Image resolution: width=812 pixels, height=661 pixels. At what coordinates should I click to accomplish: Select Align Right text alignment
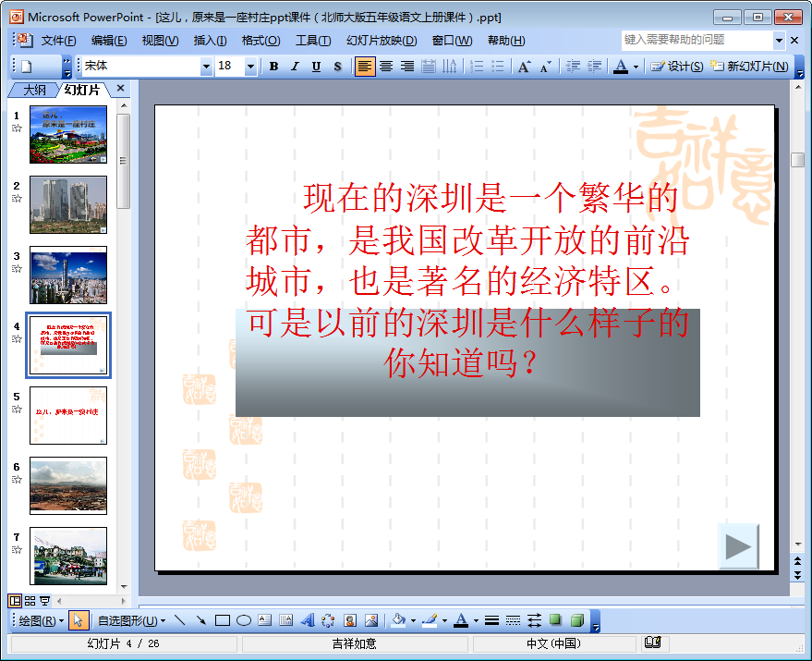(407, 67)
